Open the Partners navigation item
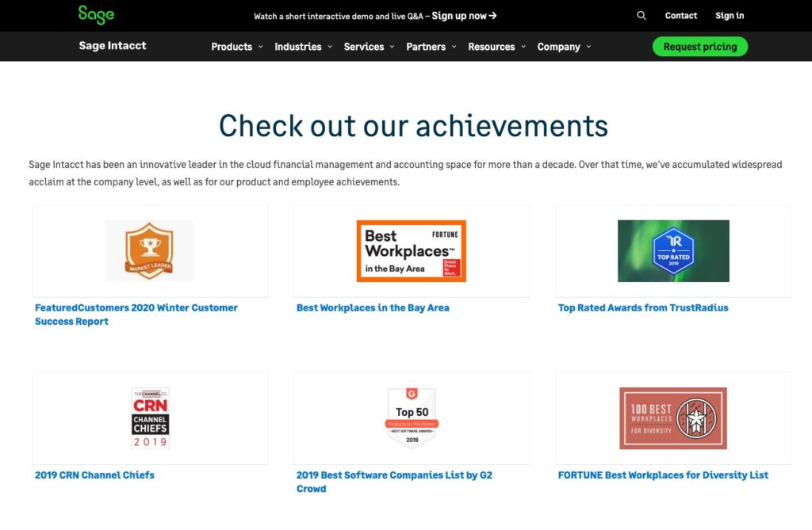Viewport: 812px width, 530px height. 426,47
